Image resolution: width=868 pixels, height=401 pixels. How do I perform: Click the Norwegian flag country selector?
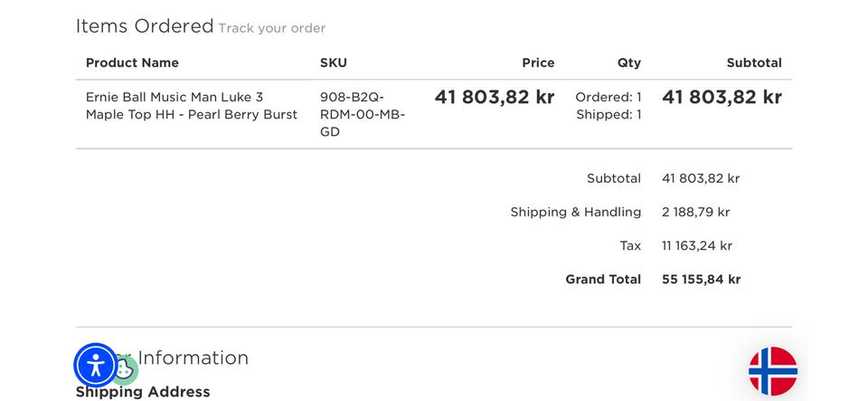coord(772,371)
